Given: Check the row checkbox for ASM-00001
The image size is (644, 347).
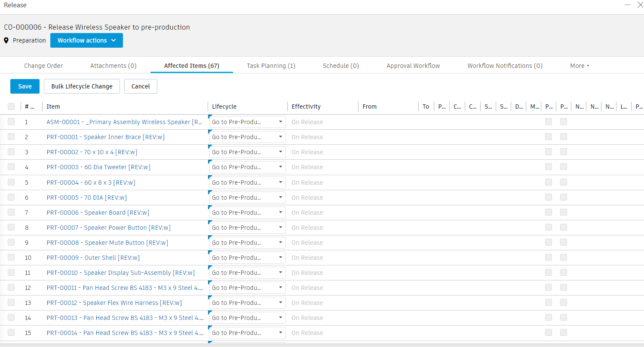Looking at the screenshot, I should 11,122.
